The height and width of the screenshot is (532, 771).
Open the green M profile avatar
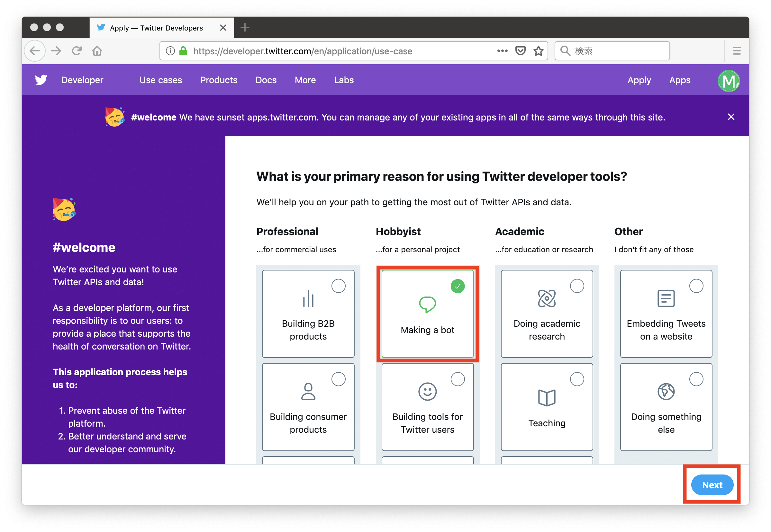coord(728,81)
